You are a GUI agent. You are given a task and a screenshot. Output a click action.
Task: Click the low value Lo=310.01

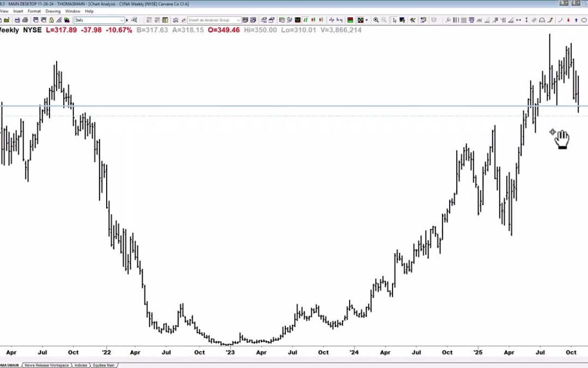[x=298, y=30]
